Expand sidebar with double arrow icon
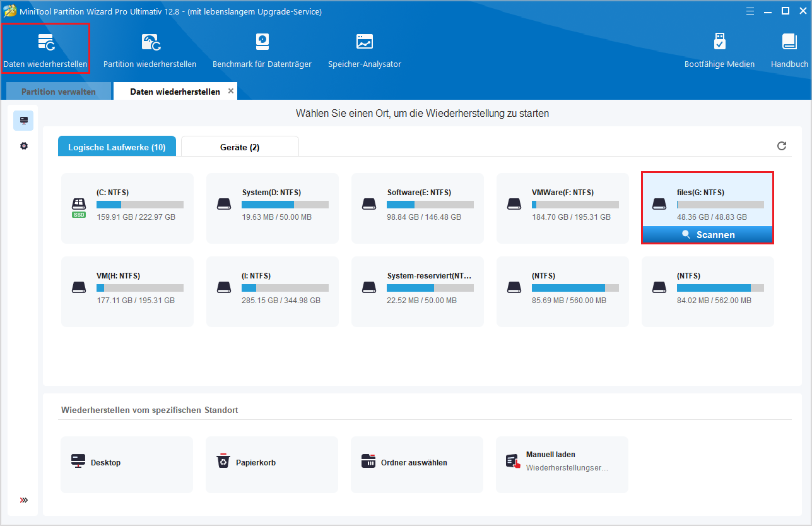Image resolution: width=812 pixels, height=526 pixels. pos(24,499)
